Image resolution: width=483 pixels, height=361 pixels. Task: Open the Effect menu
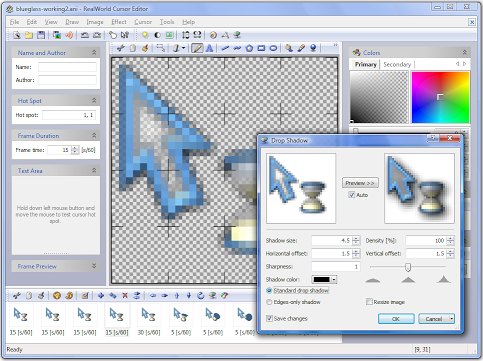pos(119,22)
